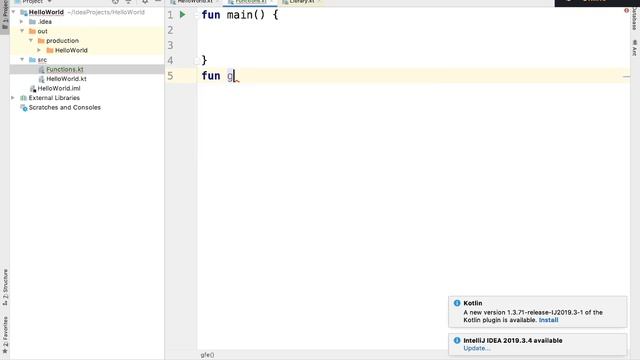Open HelloWorld.kt from project tree
The image size is (640, 360).
(x=66, y=79)
